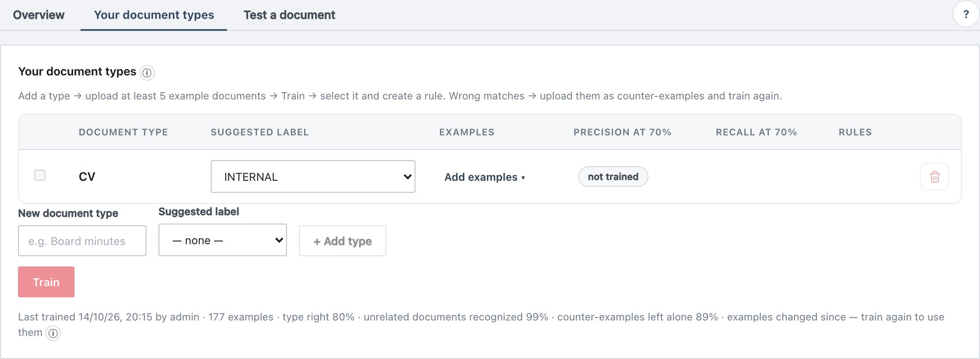Screen dimensions: 980x359
Task: Expand the Add examples menu for CV
Action: (x=485, y=177)
